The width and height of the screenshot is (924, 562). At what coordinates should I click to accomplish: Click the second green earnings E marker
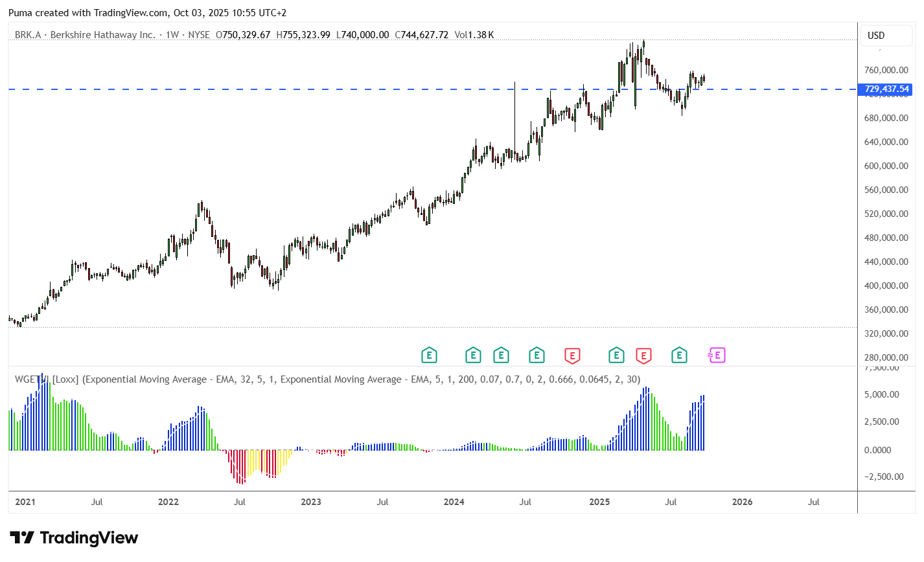[473, 355]
